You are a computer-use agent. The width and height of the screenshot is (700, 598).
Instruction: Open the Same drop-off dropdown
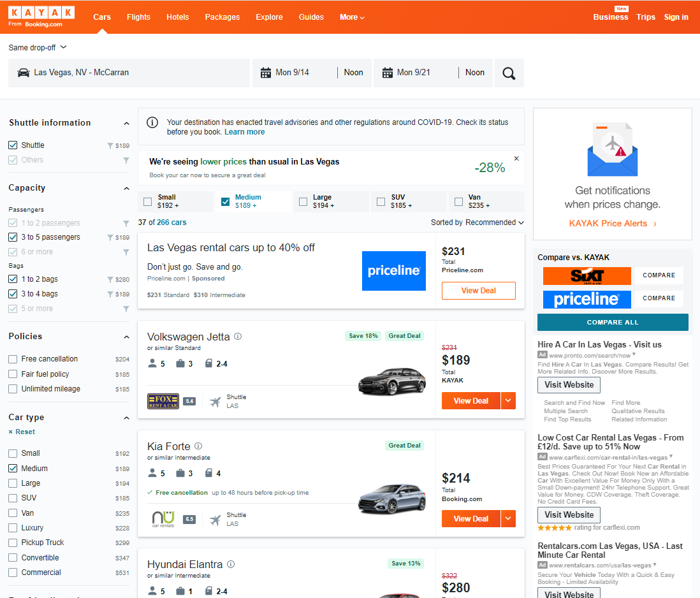(x=38, y=47)
